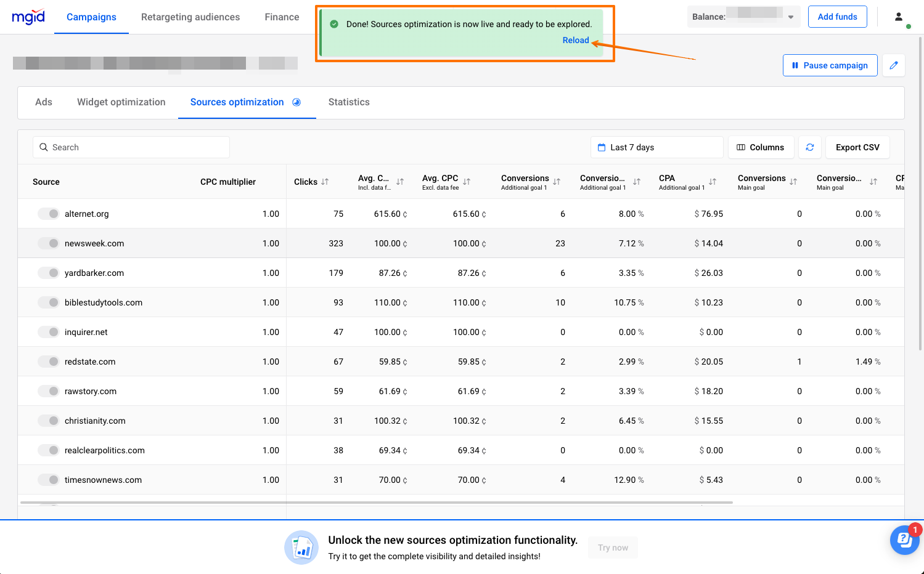Image resolution: width=924 pixels, height=574 pixels.
Task: Toggle the alternet.org source switch
Action: pos(48,214)
